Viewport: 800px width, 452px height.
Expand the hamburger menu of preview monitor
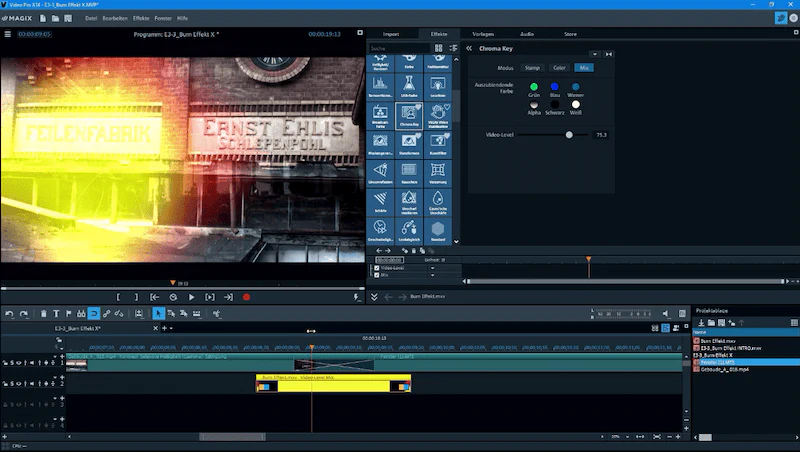8,34
